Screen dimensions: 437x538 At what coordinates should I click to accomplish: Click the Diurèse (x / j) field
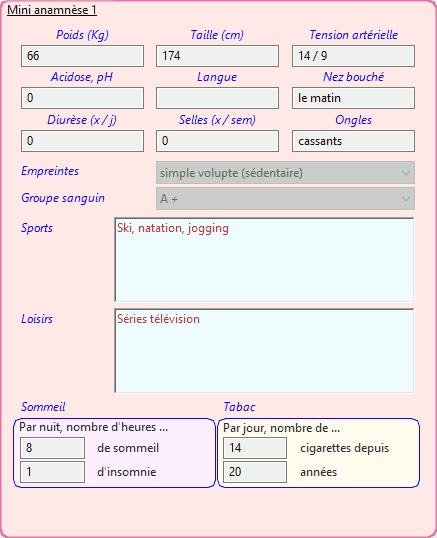pos(82,141)
